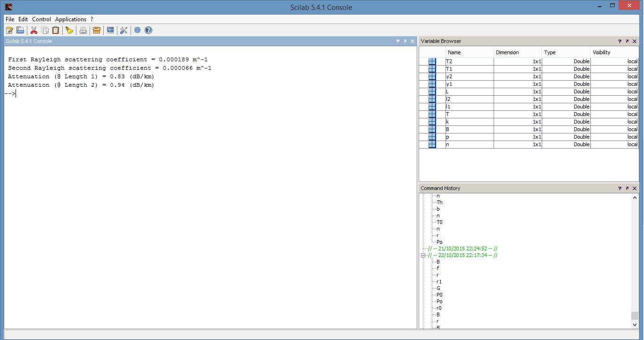Click the matrix icon of variable k
644x340 pixels.
point(432,122)
